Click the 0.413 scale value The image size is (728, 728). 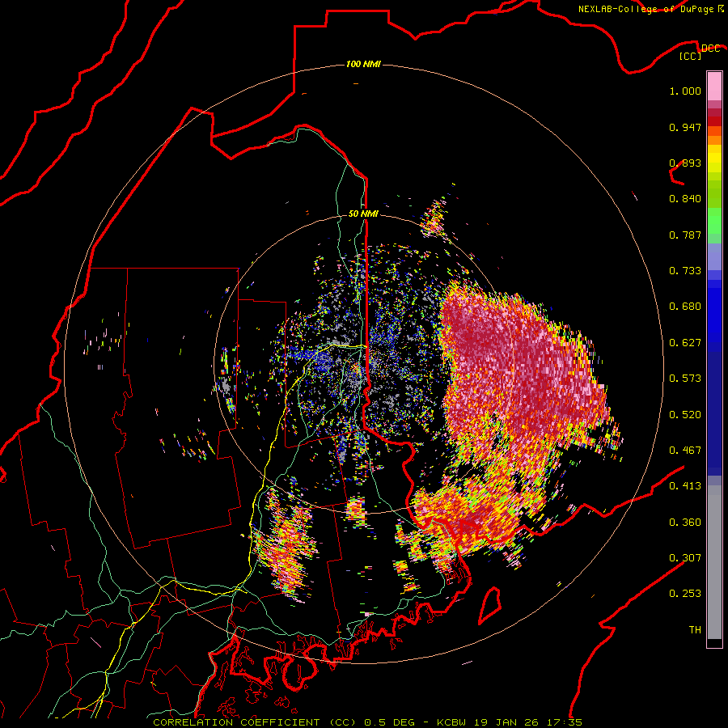(685, 486)
